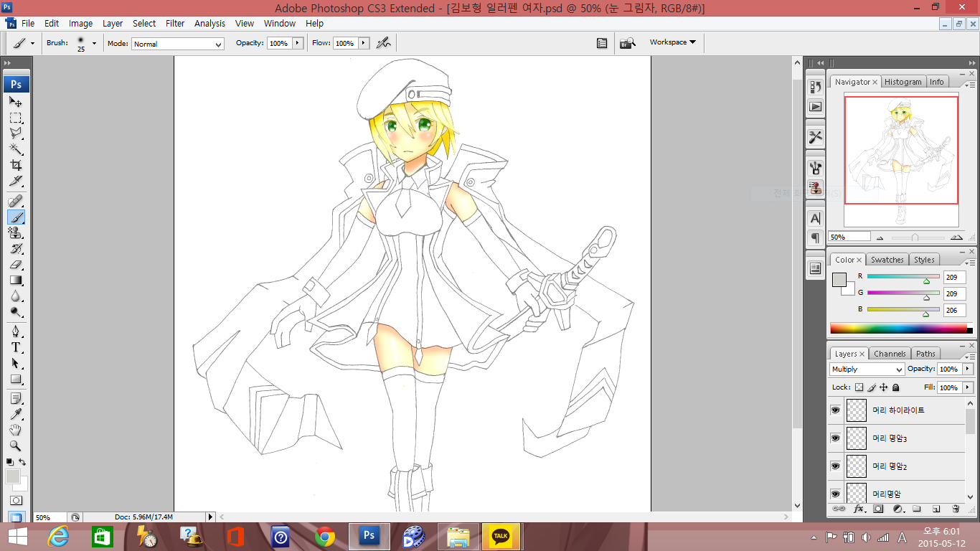Select the Polygonal Lasso tool
The width and height of the screenshot is (980, 551).
pos(16,133)
